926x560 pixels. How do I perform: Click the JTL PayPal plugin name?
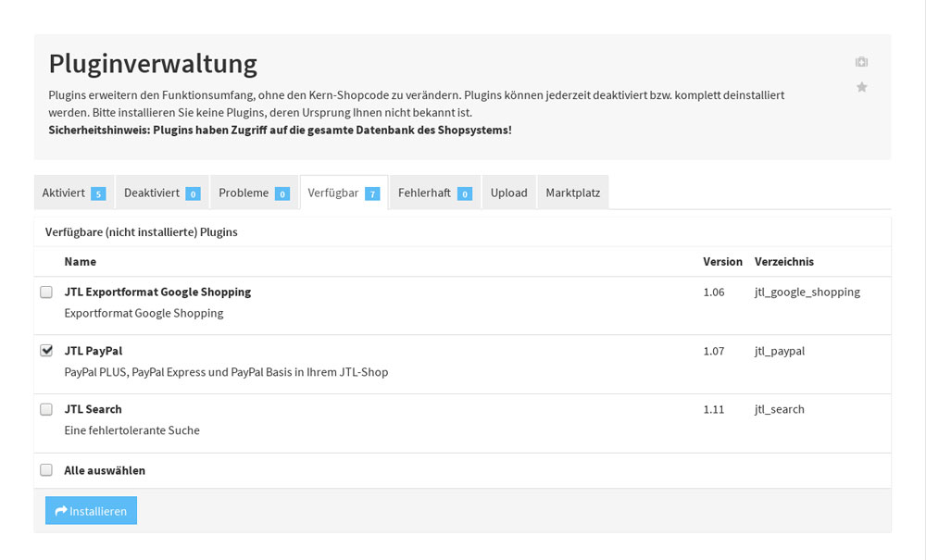(94, 351)
